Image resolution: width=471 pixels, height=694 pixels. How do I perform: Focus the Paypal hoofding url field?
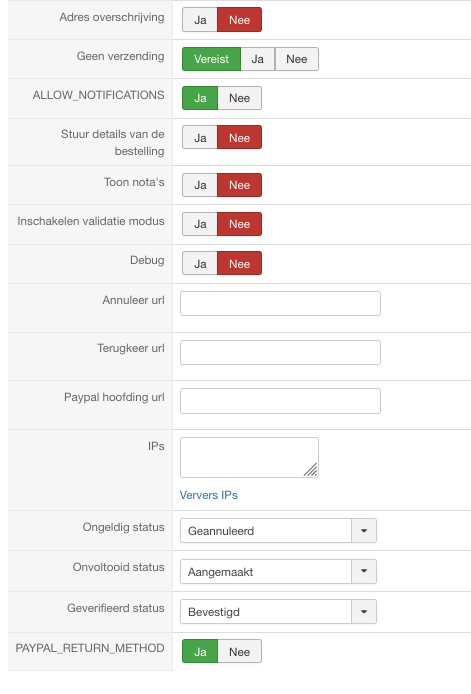(x=280, y=401)
